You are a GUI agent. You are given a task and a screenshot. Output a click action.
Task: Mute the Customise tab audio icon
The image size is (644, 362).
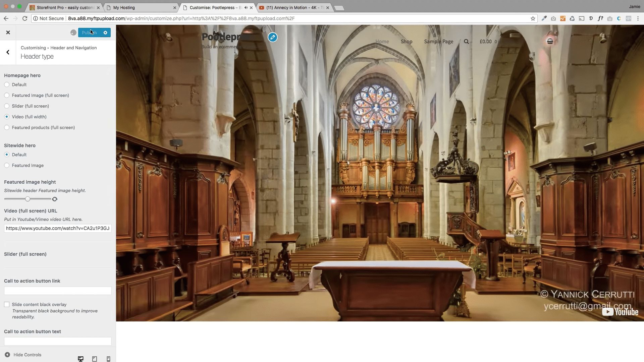point(246,8)
